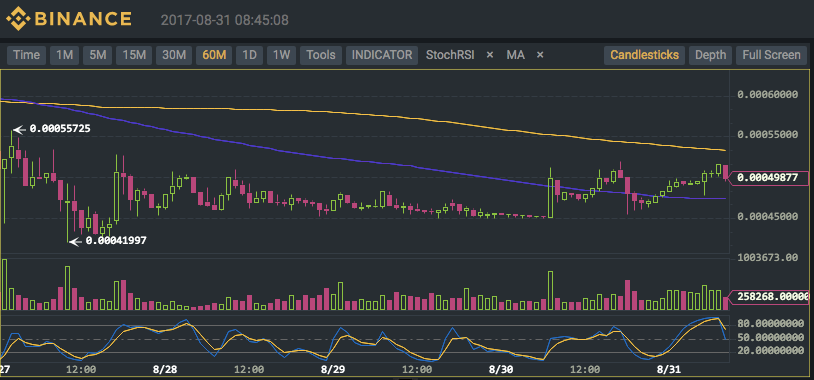Switch chart to 1D interval

point(250,55)
